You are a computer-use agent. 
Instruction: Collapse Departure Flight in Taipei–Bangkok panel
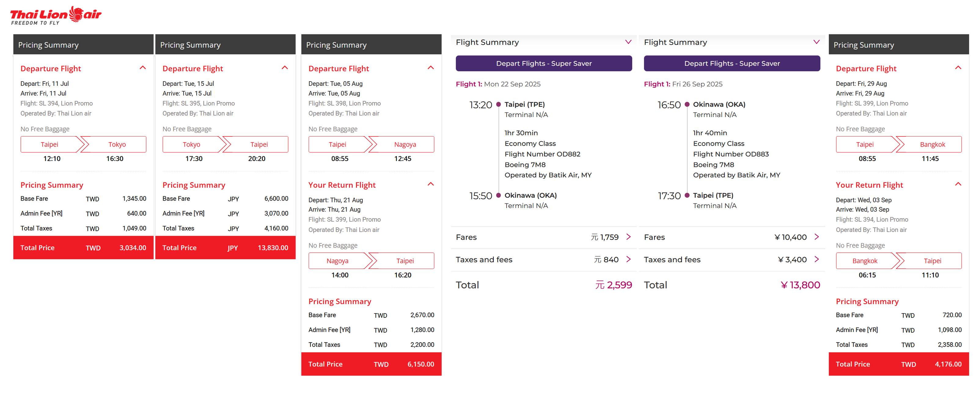958,68
